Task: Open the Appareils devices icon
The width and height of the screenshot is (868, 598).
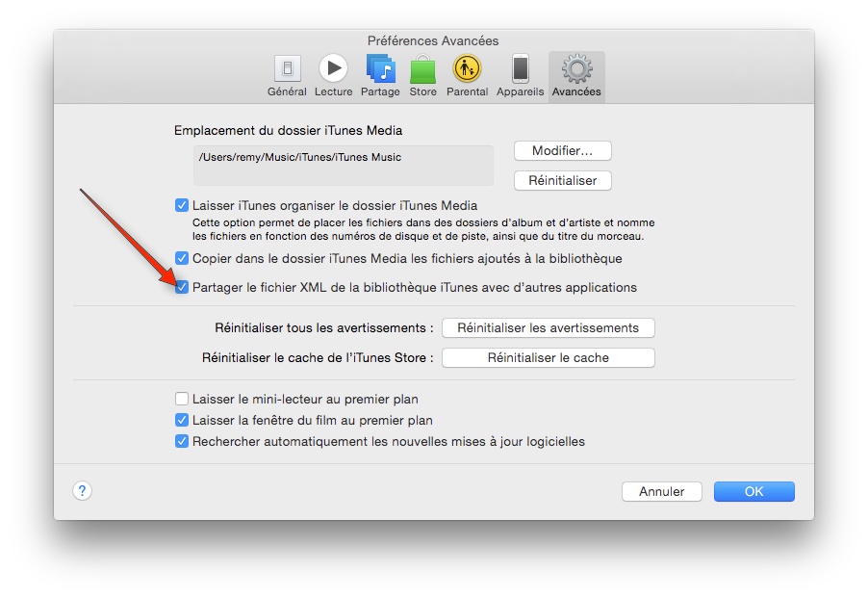Action: (x=520, y=68)
